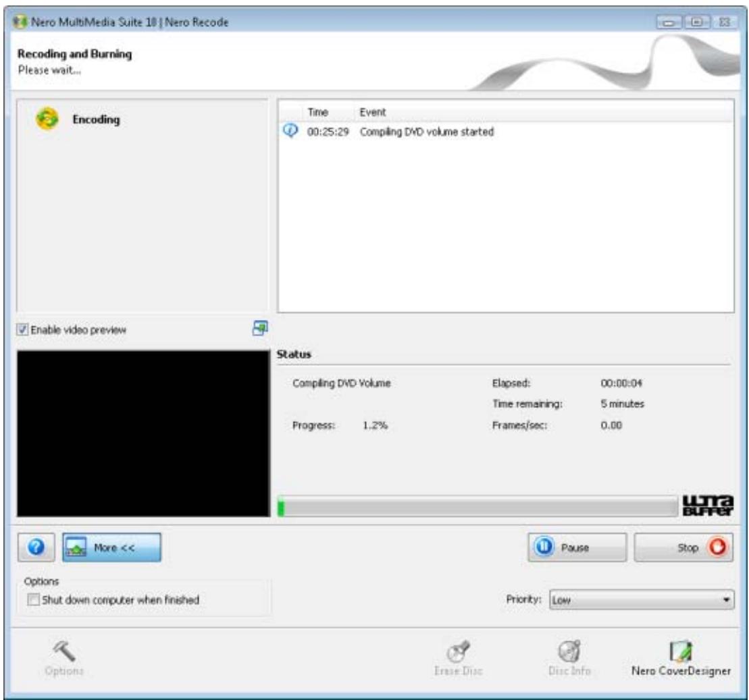Click the Time column header
This screenshot has width=749, height=700.
(x=317, y=112)
